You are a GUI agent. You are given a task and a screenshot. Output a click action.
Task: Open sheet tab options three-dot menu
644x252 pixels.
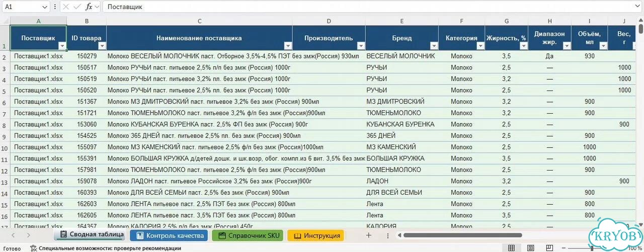tap(388, 235)
